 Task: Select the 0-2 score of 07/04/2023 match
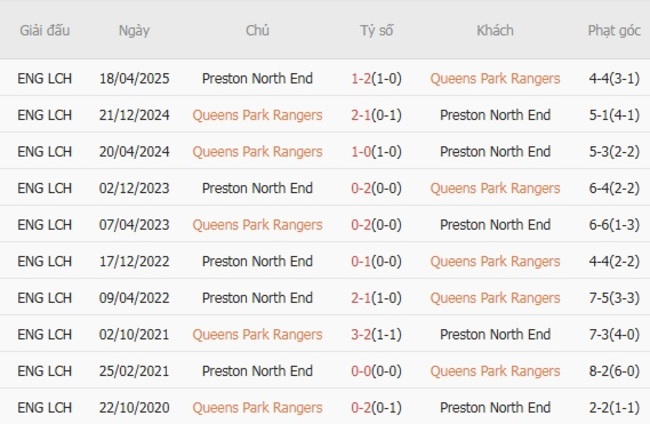pos(360,225)
